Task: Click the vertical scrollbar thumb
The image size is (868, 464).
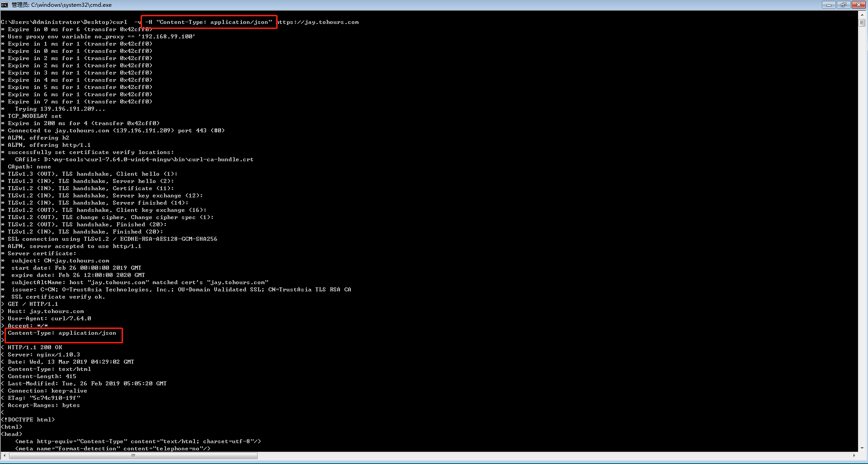Action: click(862, 23)
